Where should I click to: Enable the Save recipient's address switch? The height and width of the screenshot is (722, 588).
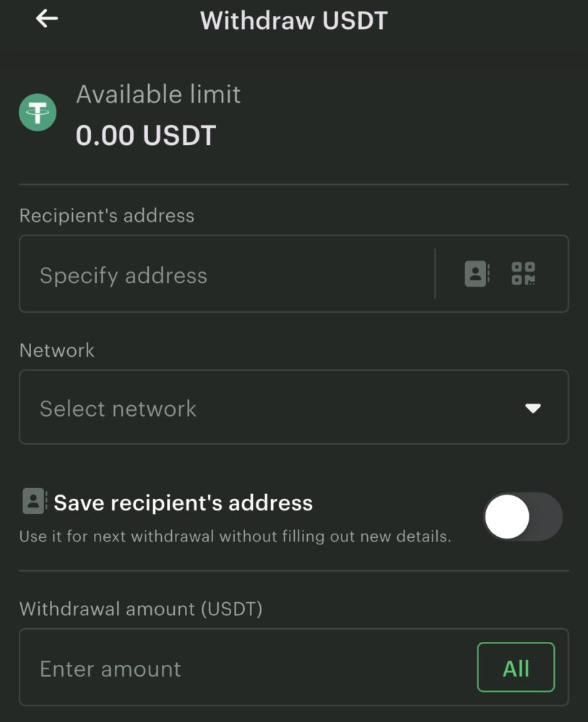(x=522, y=516)
